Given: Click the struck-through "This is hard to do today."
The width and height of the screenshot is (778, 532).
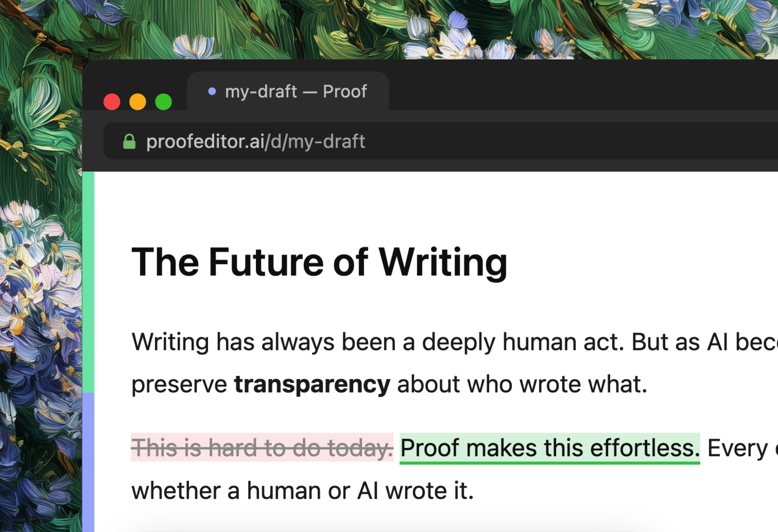Looking at the screenshot, I should (x=262, y=448).
